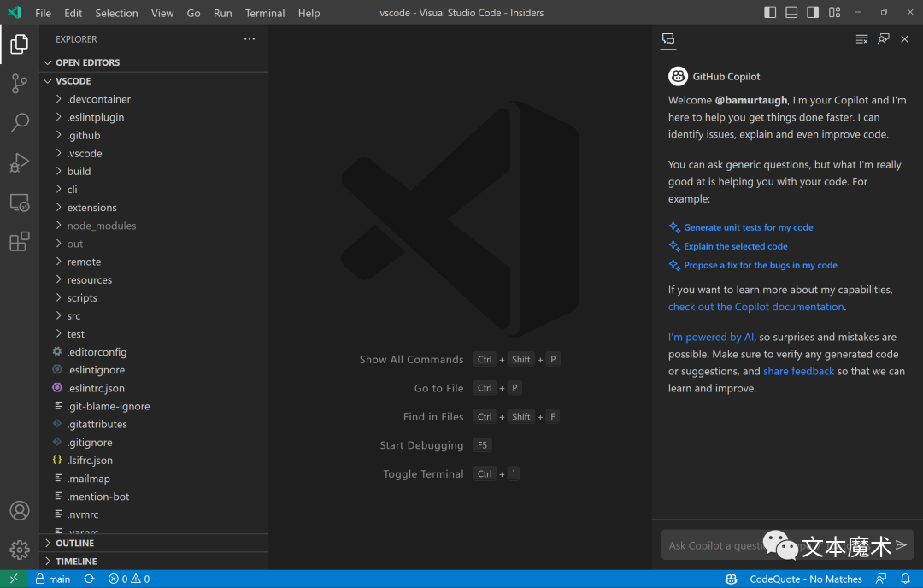The width and height of the screenshot is (923, 588).
Task: Click the VS Code Insiders logo
Action: 15,12
